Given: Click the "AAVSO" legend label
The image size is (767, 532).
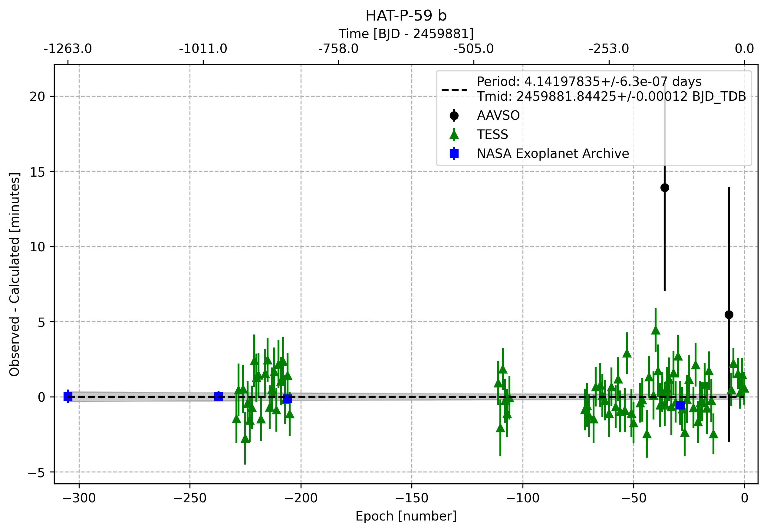Looking at the screenshot, I should [498, 116].
